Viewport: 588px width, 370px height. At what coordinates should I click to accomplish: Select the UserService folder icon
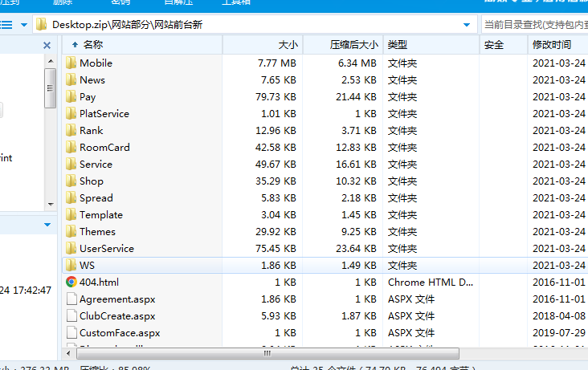pos(71,248)
